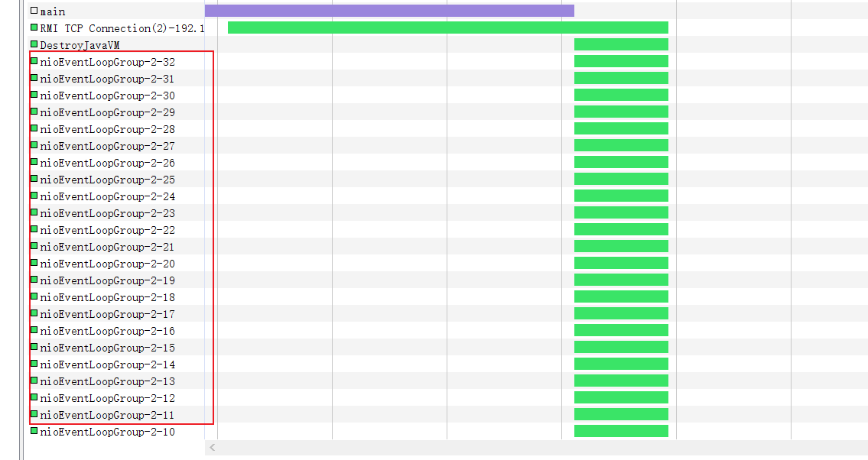Select thread nioEventLoopGroup-2-24 in the list
868x460 pixels.
[107, 196]
